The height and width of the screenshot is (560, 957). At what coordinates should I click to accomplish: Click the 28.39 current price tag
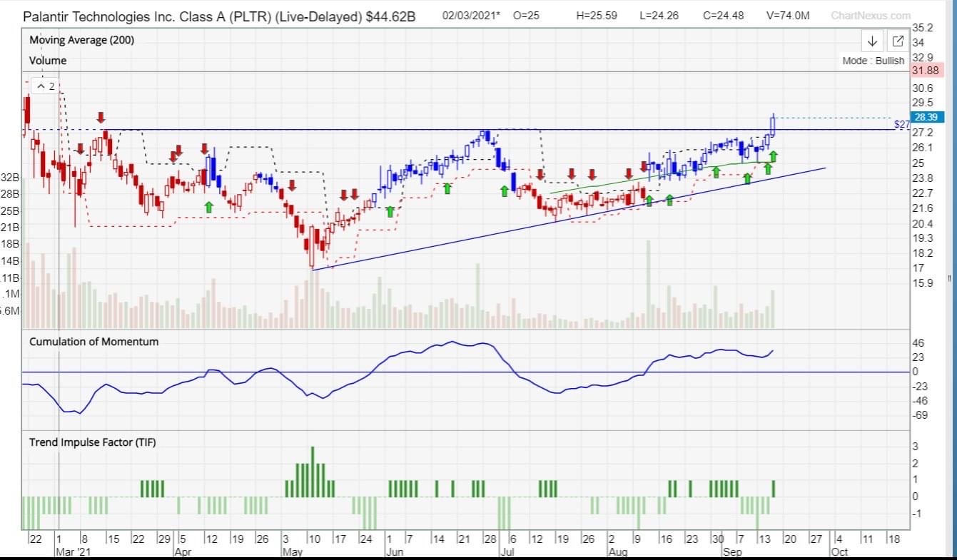pyautogui.click(x=926, y=117)
